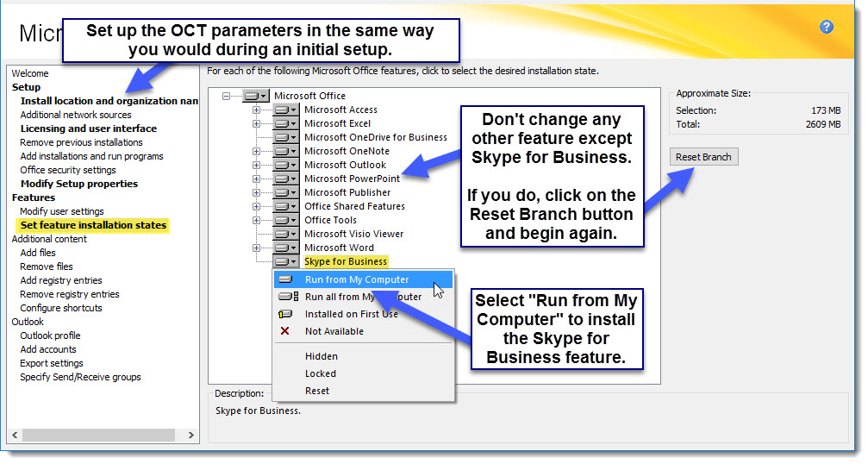Select Reset in the context menu
The width and height of the screenshot is (868, 464).
tap(363, 391)
